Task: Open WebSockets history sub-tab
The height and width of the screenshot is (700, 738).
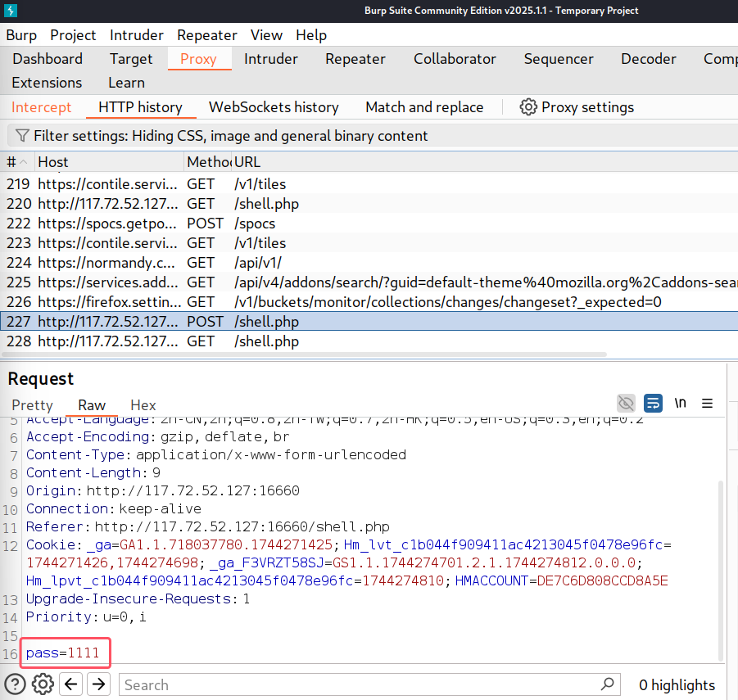Action: click(274, 107)
